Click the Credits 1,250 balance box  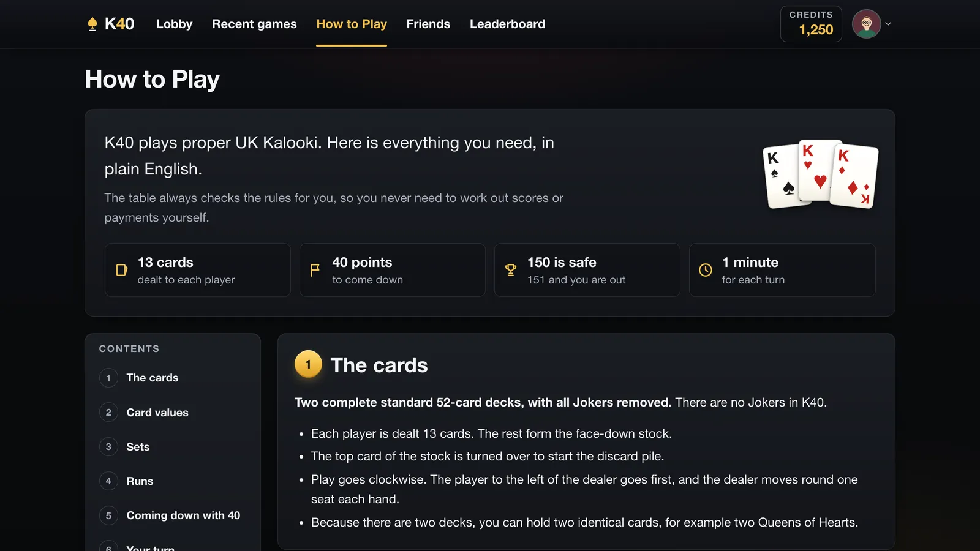pyautogui.click(x=811, y=24)
